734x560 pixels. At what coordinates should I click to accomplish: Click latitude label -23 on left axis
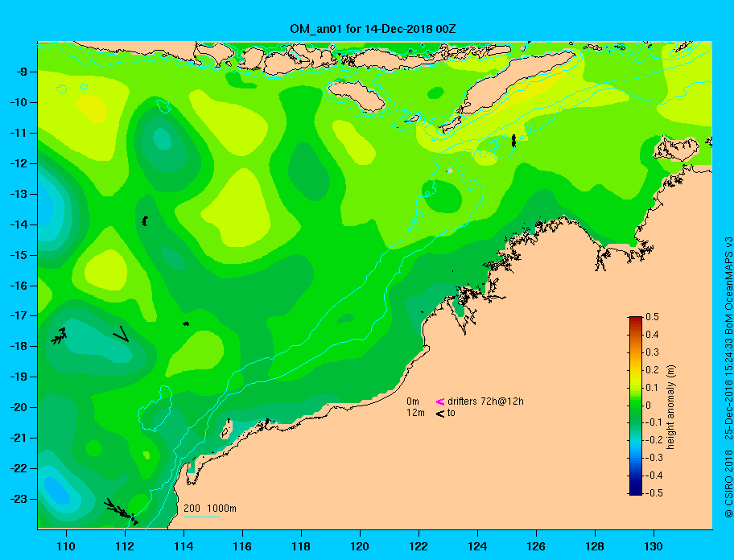pos(18,499)
